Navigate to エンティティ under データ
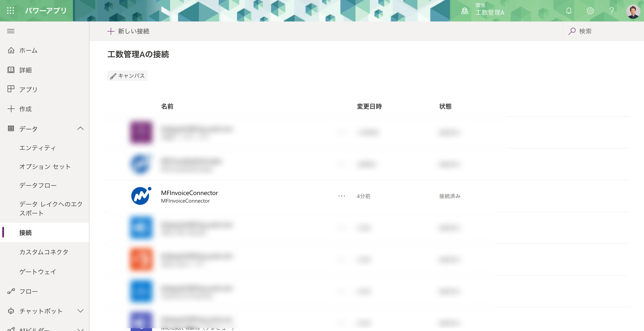644x331 pixels. click(x=38, y=148)
